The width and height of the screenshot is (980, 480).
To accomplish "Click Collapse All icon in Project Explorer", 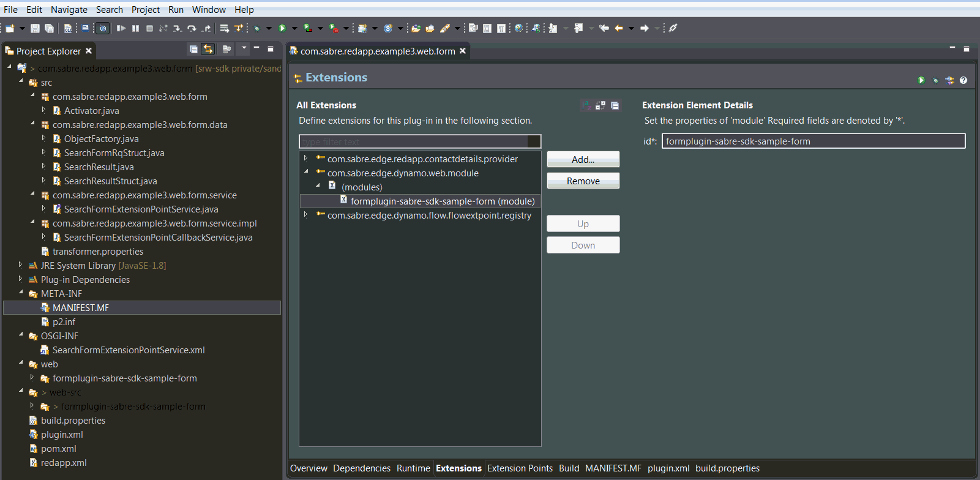I will tap(193, 49).
